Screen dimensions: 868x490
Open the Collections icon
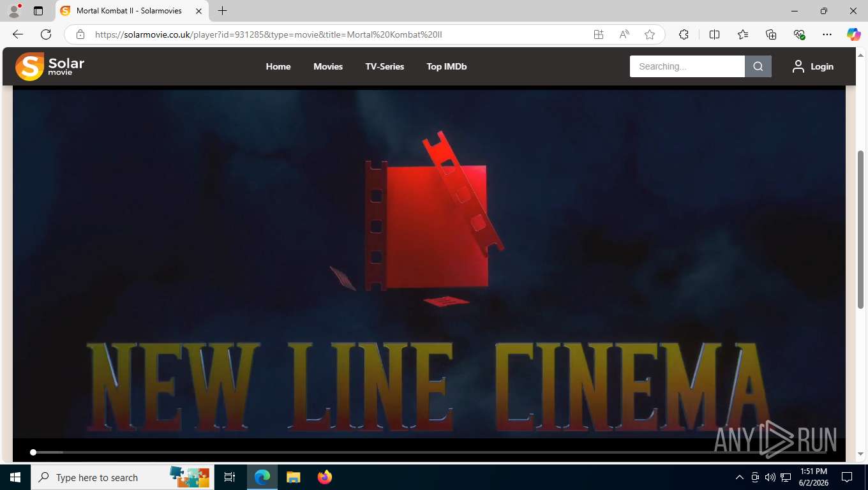coord(771,34)
